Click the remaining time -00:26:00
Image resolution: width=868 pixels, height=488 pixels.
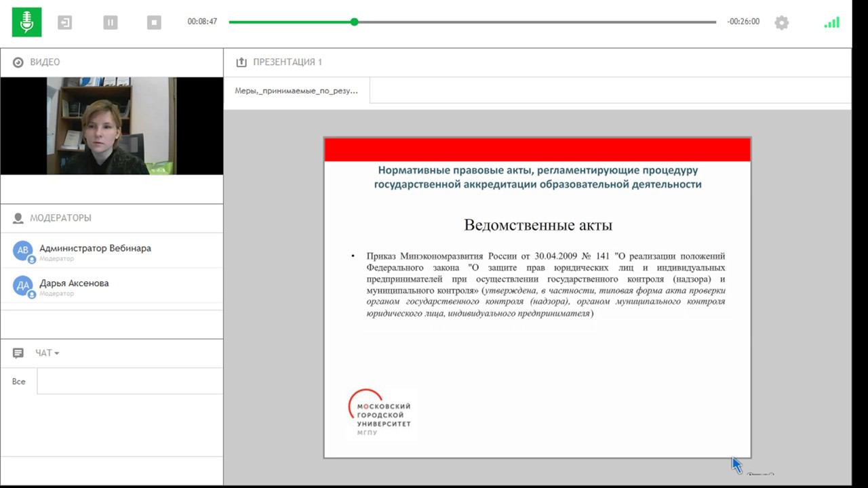coord(743,22)
